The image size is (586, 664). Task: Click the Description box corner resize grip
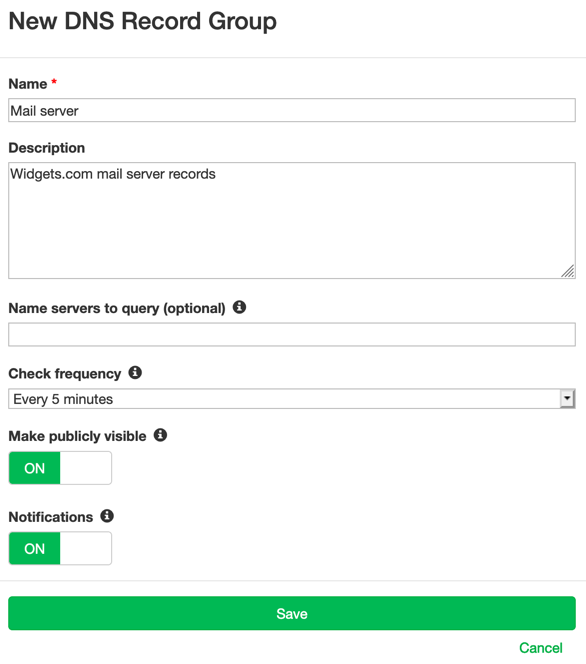pyautogui.click(x=568, y=271)
